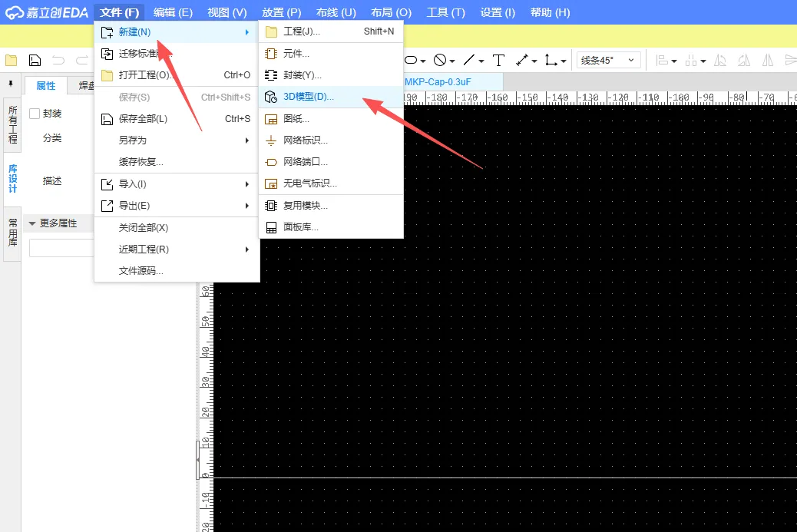Select the origin axis tool

(551, 61)
